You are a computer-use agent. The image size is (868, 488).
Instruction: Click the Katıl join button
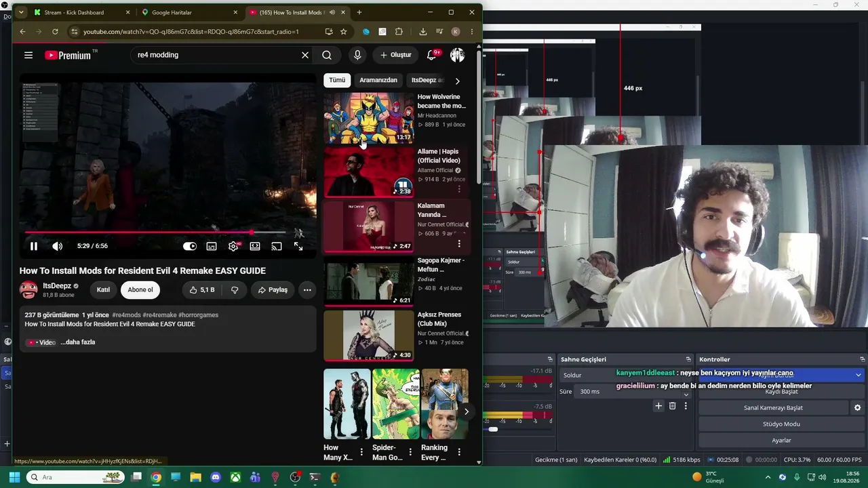[x=103, y=290]
